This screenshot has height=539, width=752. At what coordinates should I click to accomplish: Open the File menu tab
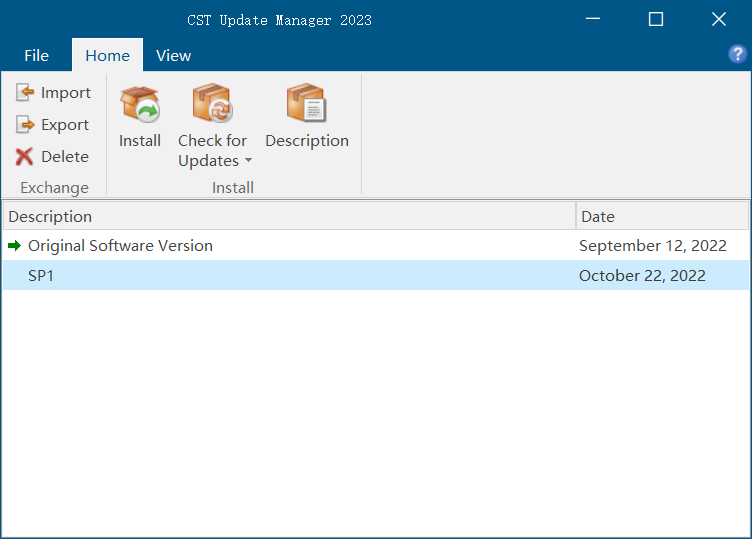tap(36, 56)
